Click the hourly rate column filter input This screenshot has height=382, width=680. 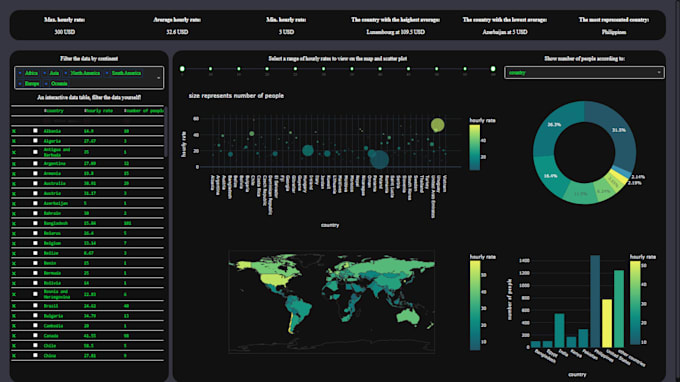[x=102, y=121]
